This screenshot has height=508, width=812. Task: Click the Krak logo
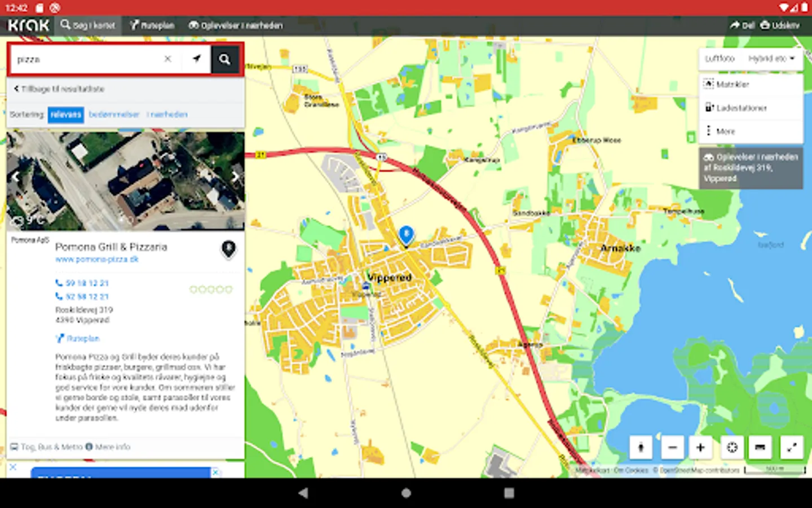(x=29, y=25)
